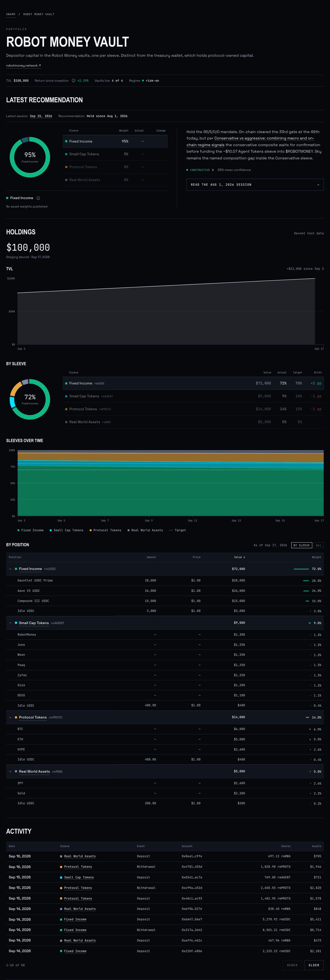Click the ETH position row

[165, 739]
